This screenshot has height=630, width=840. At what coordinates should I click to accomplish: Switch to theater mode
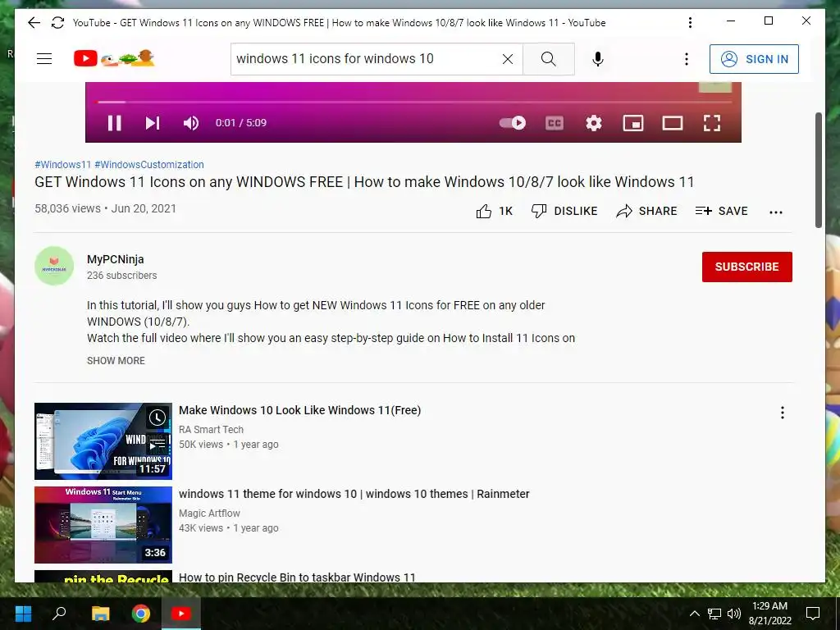coord(673,123)
